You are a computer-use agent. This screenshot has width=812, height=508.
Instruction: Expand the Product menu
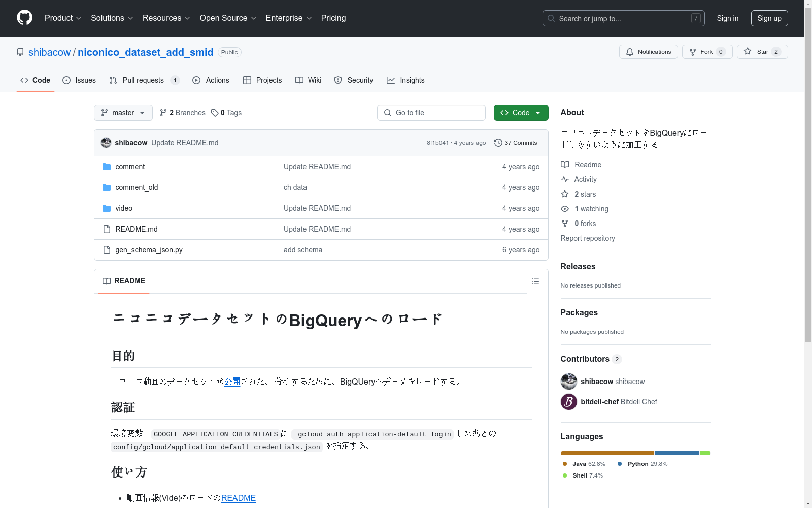click(63, 18)
